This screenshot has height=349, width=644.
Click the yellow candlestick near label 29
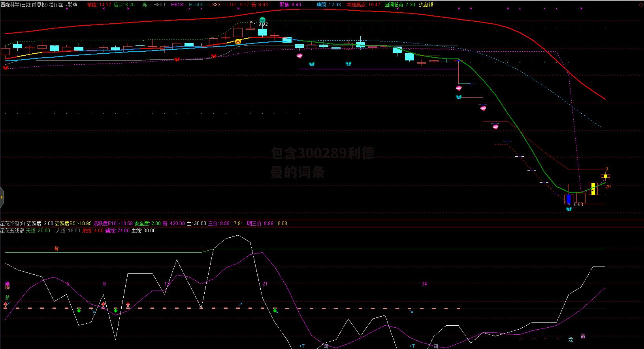(593, 189)
